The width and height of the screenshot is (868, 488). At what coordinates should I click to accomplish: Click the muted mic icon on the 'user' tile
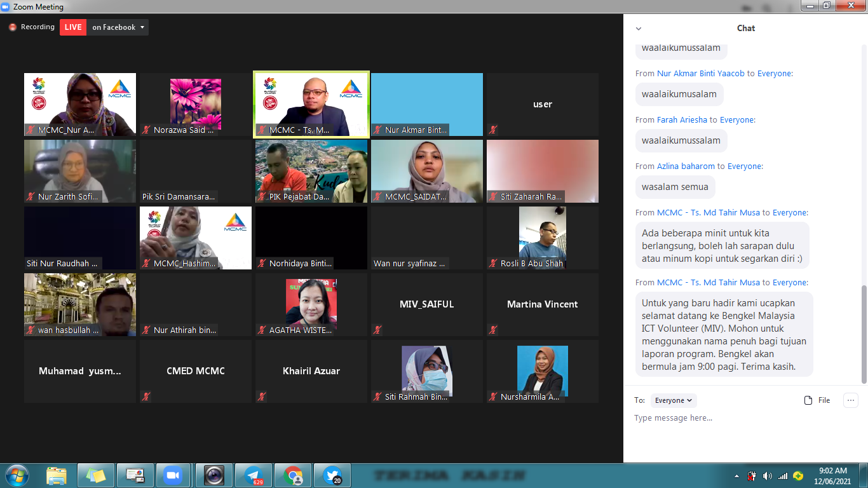[493, 130]
